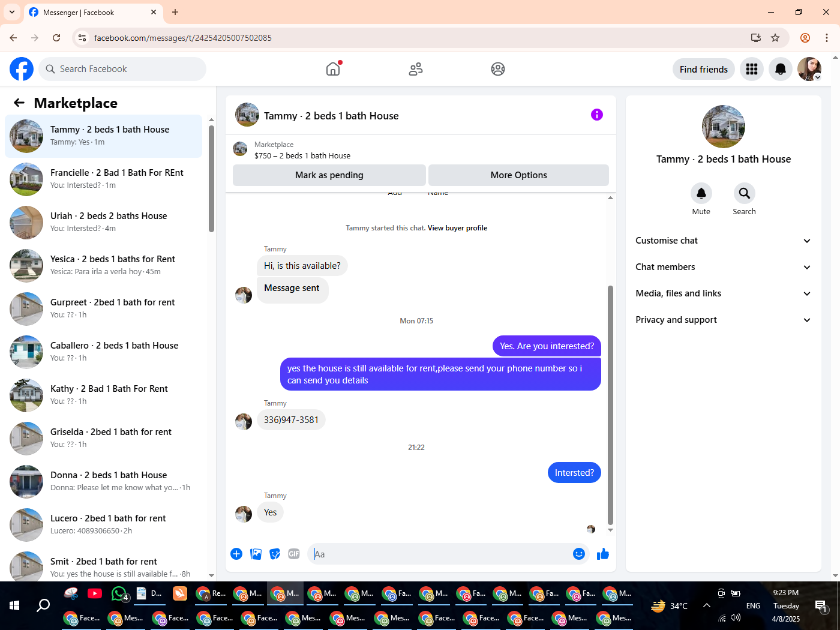
Task: Reload the page with the refresh icon
Action: [56, 38]
